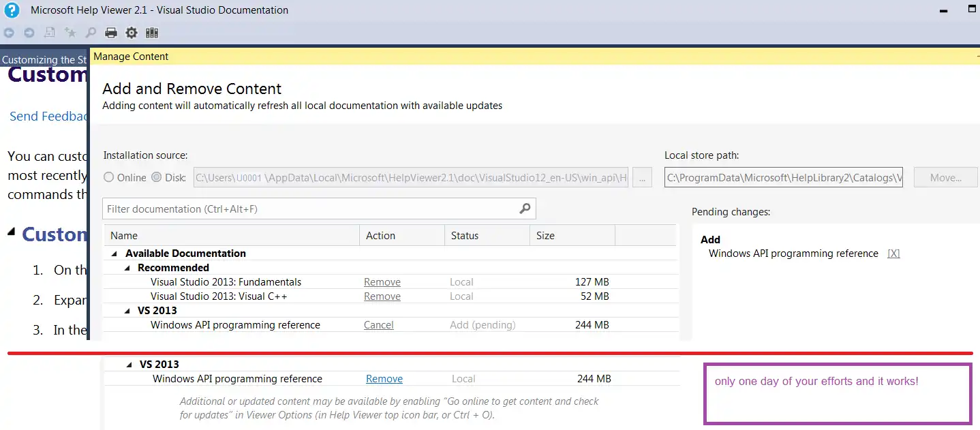Click the Move... button
The width and height of the screenshot is (980, 430).
[946, 177]
